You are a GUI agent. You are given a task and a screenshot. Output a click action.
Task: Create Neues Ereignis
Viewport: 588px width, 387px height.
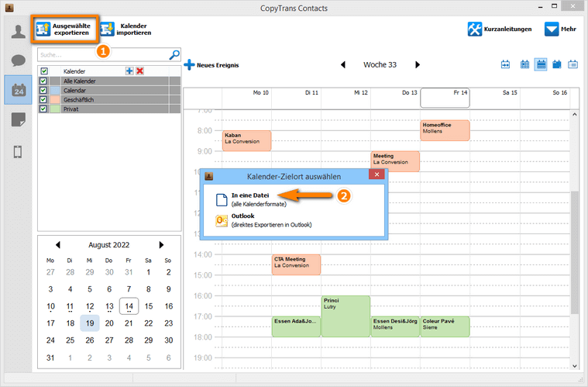pyautogui.click(x=211, y=65)
